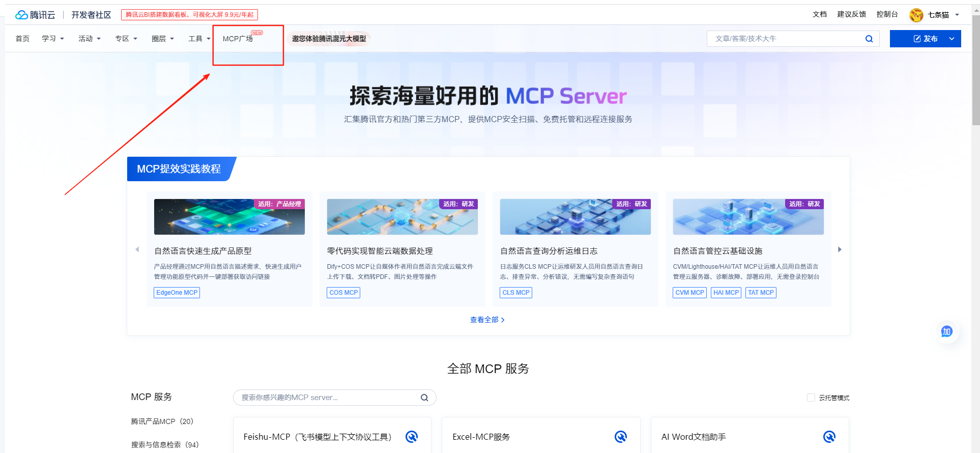Select 搜索与信息检索 (94) category

click(165, 445)
